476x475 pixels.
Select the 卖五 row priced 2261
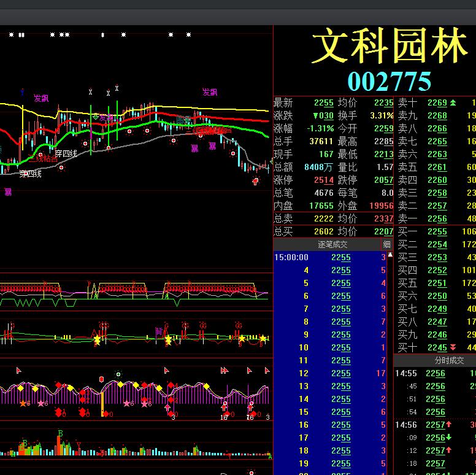436,167
